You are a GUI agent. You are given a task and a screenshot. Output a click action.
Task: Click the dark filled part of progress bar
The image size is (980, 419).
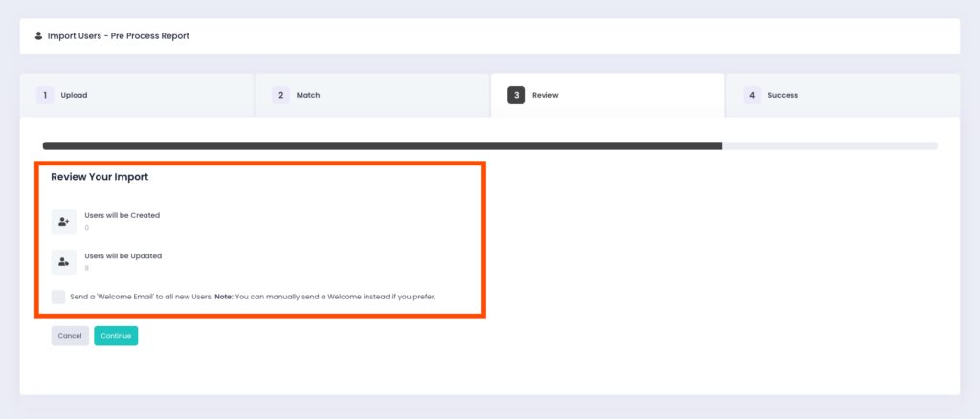click(383, 145)
